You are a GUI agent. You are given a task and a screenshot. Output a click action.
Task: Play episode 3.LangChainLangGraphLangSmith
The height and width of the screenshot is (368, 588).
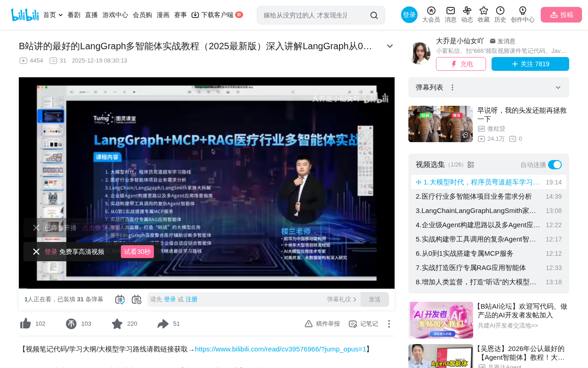pyautogui.click(x=489, y=211)
